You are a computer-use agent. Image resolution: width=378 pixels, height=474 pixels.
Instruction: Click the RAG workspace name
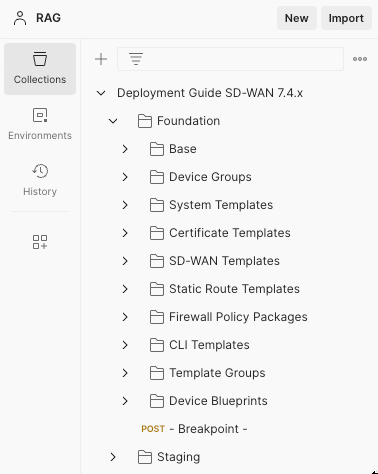pyautogui.click(x=48, y=18)
